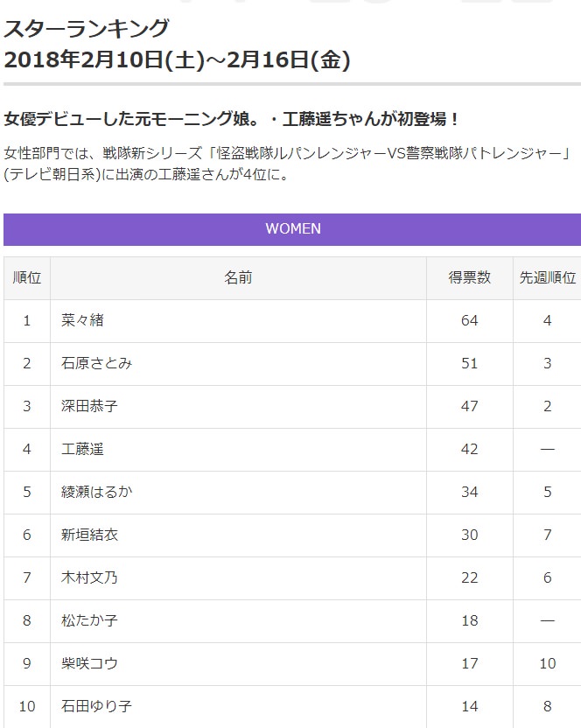The image size is (581, 728).
Task: Click the スターランキング page title
Action: [x=87, y=29]
